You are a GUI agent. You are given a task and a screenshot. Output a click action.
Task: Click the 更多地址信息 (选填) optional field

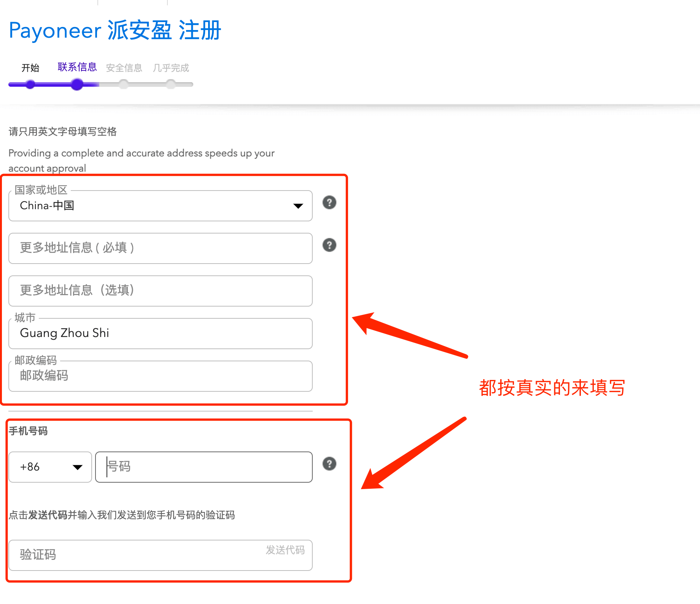point(161,291)
